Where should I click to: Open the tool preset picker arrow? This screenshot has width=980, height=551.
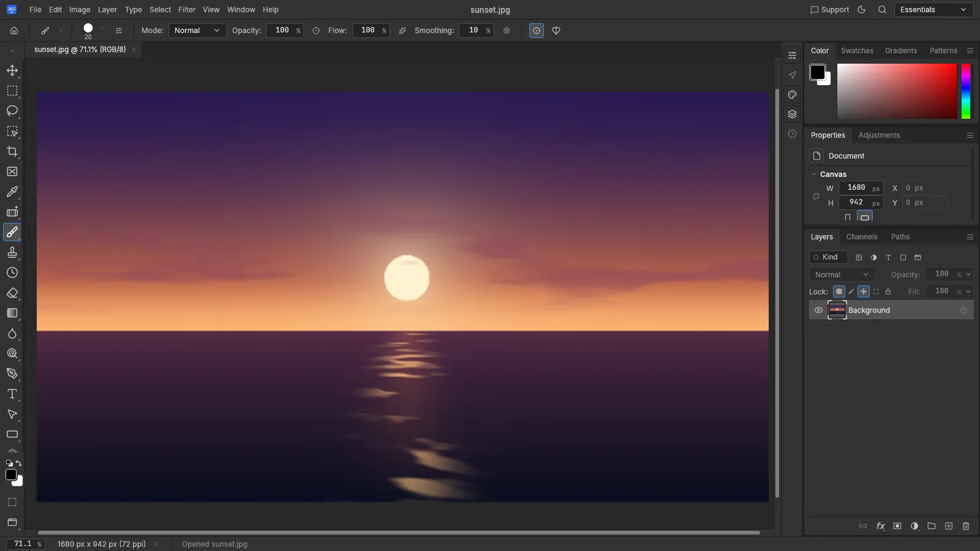coord(61,31)
